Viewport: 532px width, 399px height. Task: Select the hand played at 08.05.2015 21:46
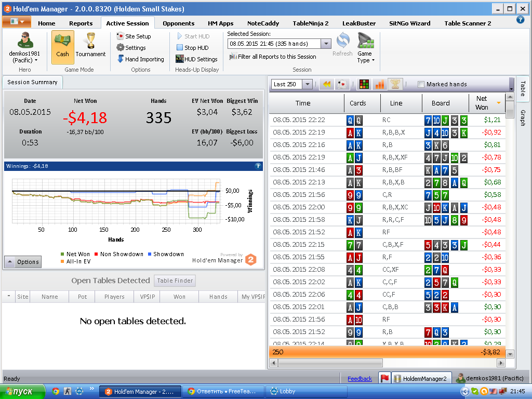click(387, 170)
